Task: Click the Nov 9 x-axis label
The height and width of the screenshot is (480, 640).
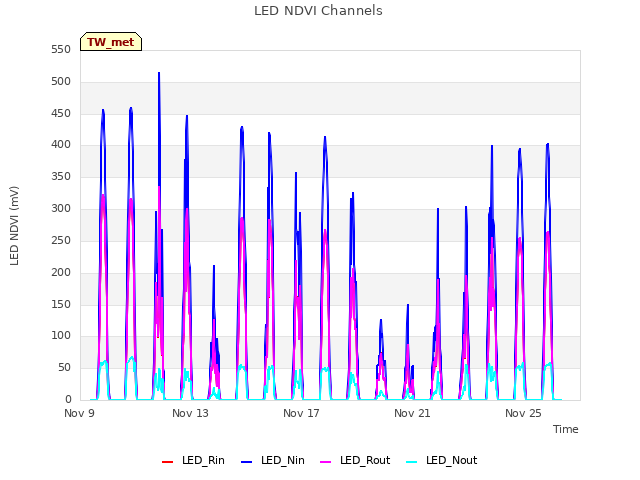Action: tap(80, 413)
